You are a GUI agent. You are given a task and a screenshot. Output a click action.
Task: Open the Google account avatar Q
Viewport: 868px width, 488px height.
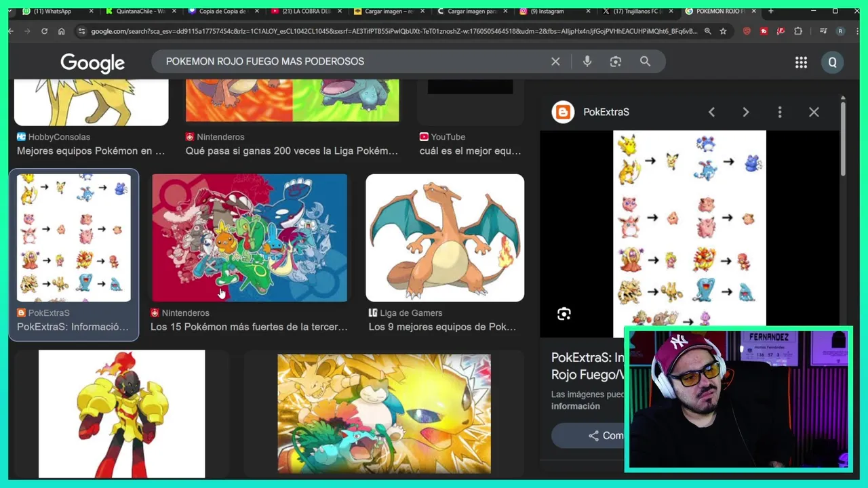(x=832, y=62)
